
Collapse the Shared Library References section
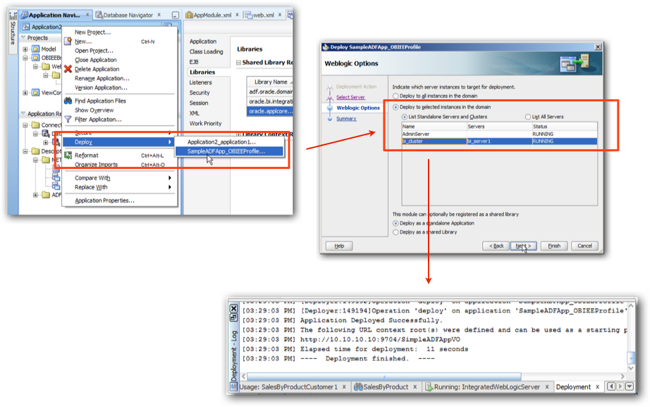(239, 63)
